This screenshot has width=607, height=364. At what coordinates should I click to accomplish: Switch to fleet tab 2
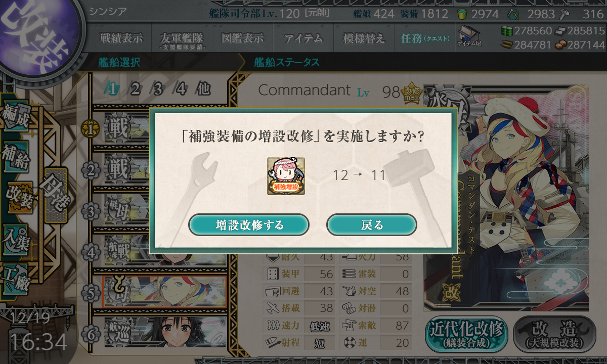(135, 89)
